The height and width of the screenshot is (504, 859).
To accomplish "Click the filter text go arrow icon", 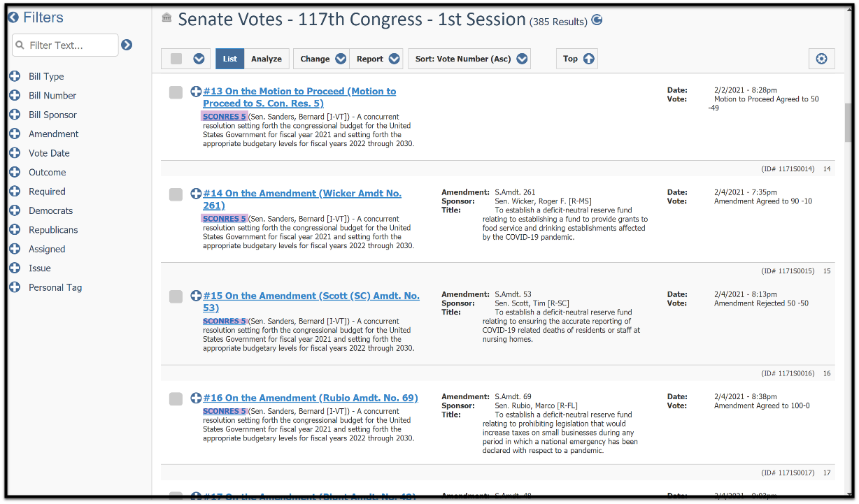I will coord(127,45).
